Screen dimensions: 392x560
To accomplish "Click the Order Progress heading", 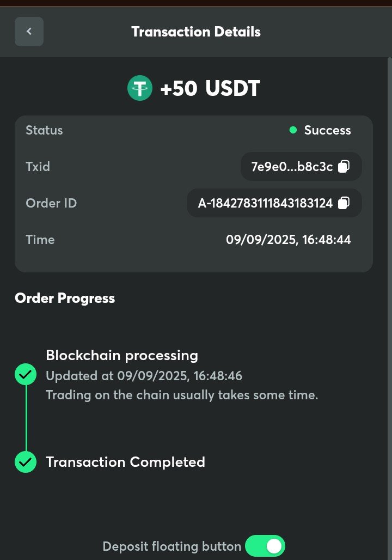I will (65, 299).
